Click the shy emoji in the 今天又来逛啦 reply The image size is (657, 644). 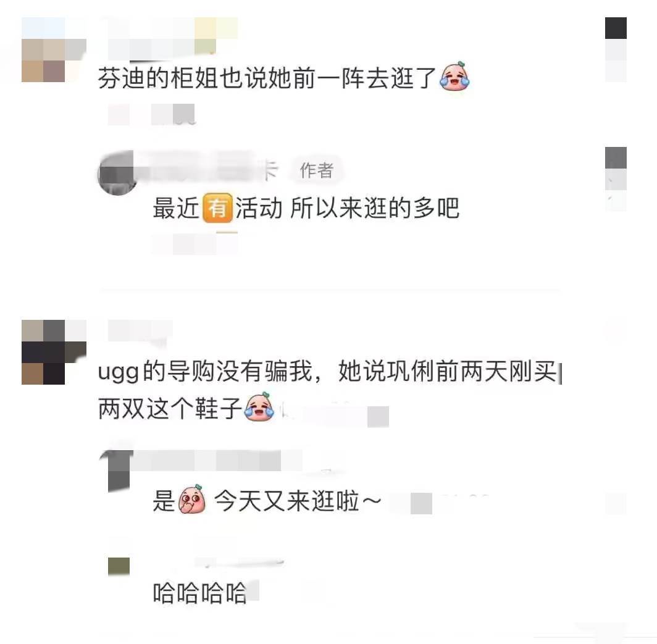click(192, 499)
